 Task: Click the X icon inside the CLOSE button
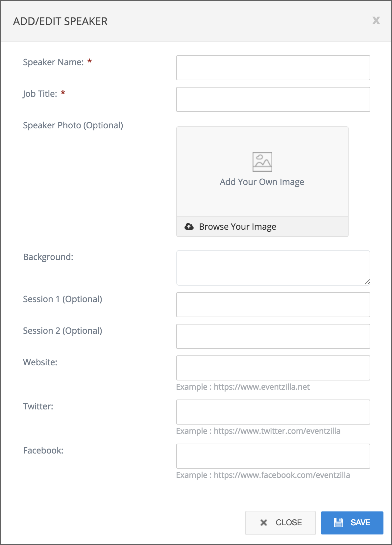[264, 523]
